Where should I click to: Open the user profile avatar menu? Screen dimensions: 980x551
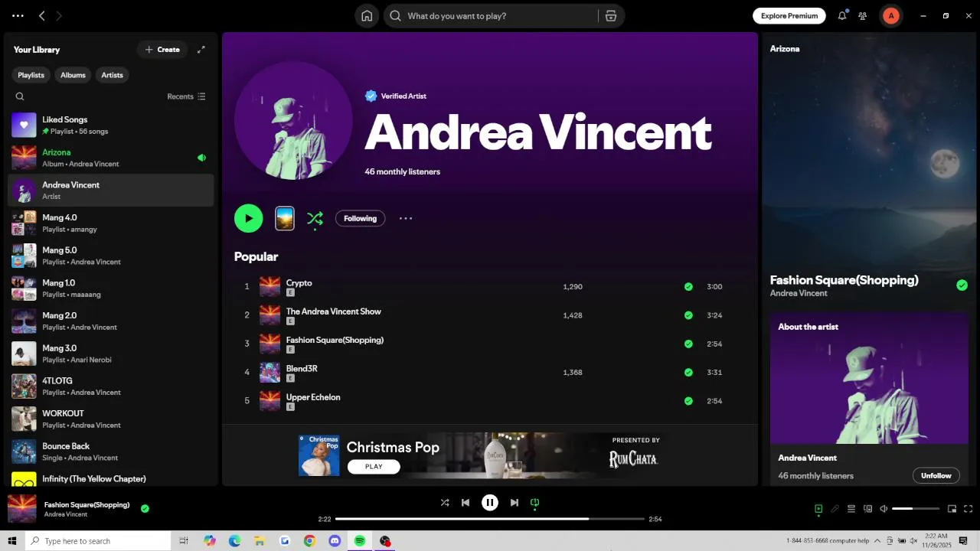(x=890, y=16)
